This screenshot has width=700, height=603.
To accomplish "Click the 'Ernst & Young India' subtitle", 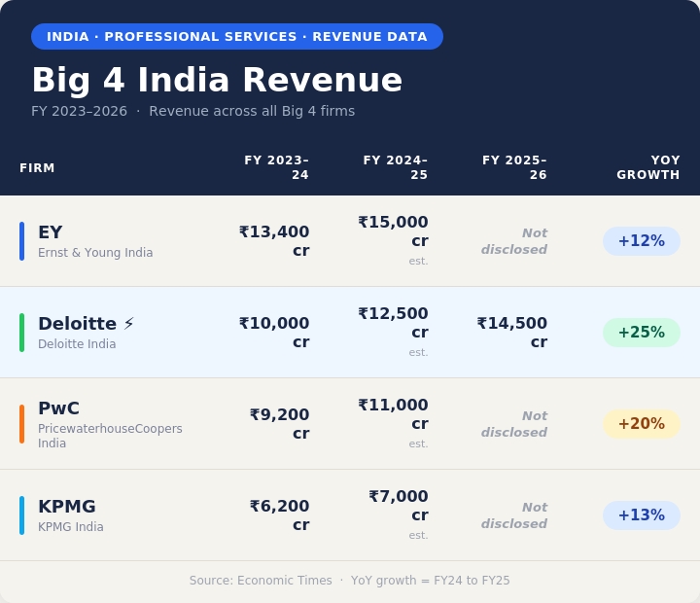I will (95, 252).
